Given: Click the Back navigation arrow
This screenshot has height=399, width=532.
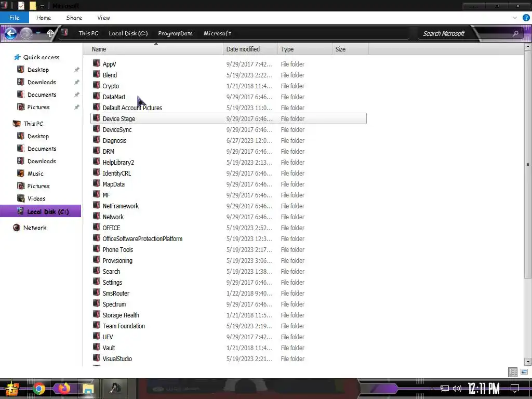Looking at the screenshot, I should tap(10, 33).
